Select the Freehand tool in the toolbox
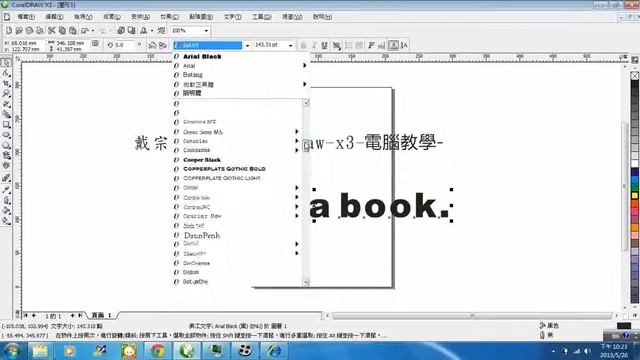 coord(6,104)
